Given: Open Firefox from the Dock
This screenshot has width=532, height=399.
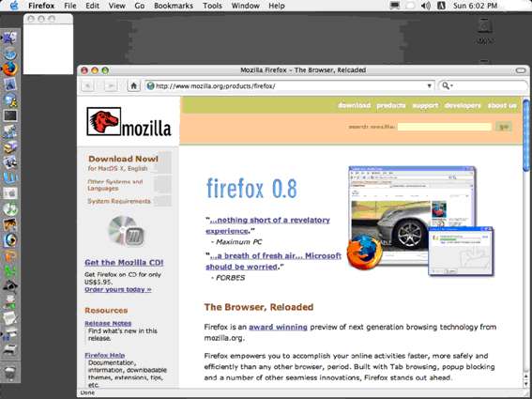Looking at the screenshot, I should (10, 69).
